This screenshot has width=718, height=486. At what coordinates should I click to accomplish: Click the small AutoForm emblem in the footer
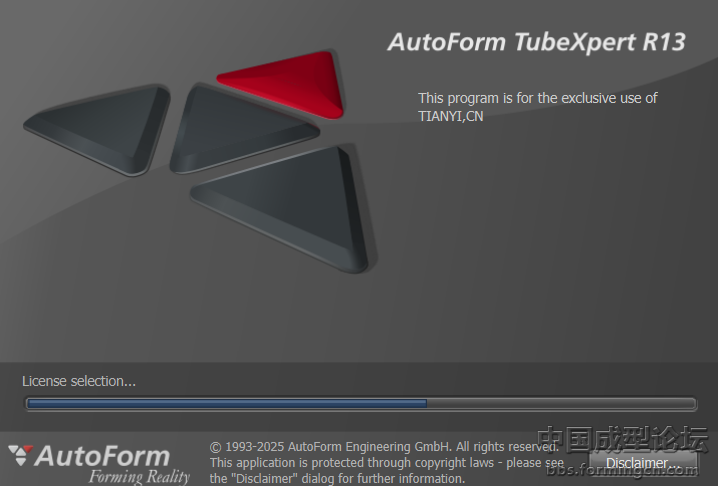click(20, 456)
